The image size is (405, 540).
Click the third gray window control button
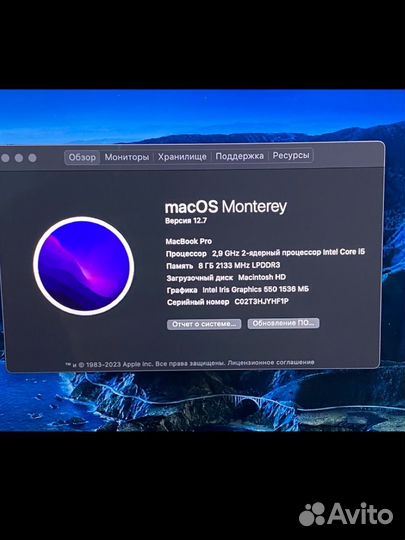coord(32,158)
